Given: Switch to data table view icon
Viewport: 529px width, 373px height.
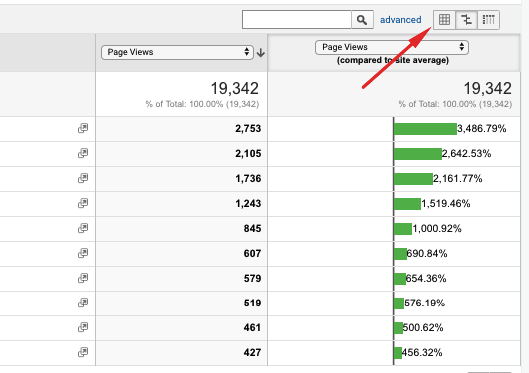Looking at the screenshot, I should tap(444, 20).
